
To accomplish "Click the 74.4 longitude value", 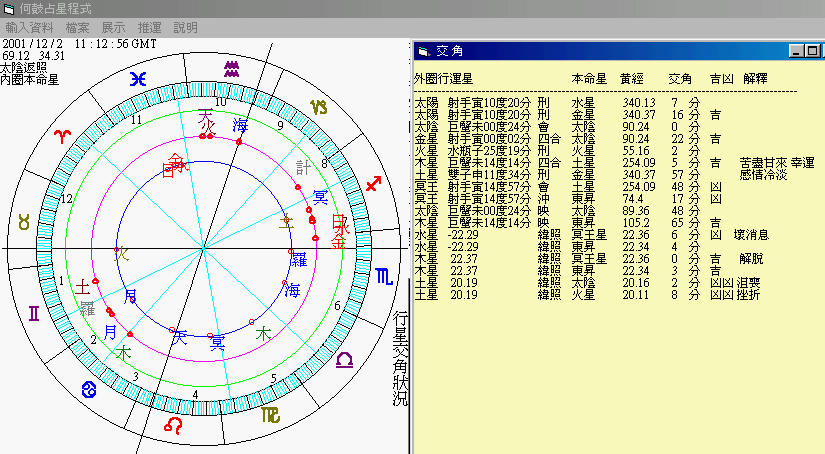I will (x=633, y=199).
